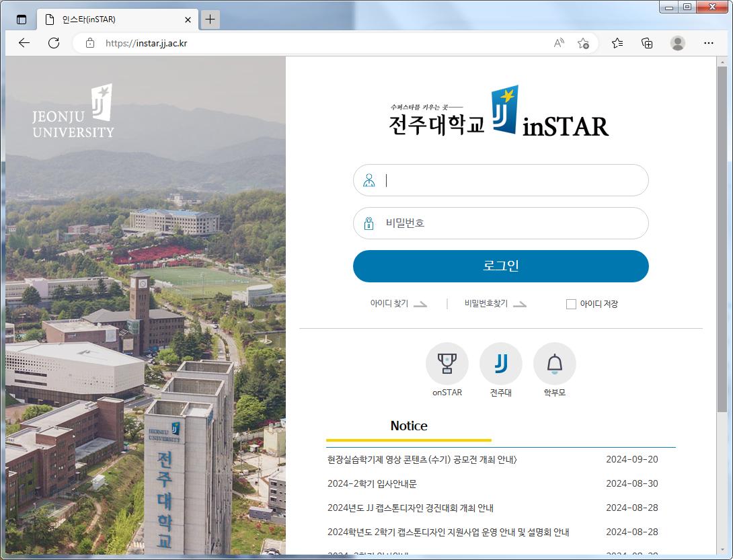Enable the 아이디 저장 checkbox
Image resolution: width=733 pixels, height=560 pixels.
click(570, 304)
